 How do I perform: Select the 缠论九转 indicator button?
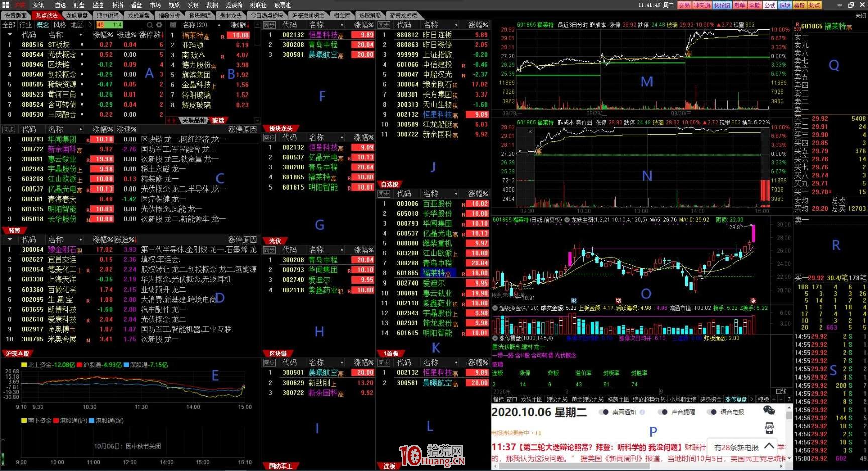coord(557,399)
